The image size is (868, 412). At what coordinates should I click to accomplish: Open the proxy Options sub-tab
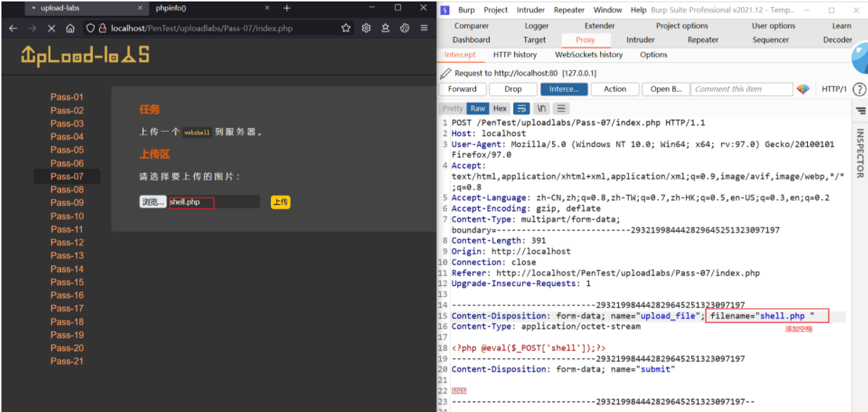(x=654, y=55)
